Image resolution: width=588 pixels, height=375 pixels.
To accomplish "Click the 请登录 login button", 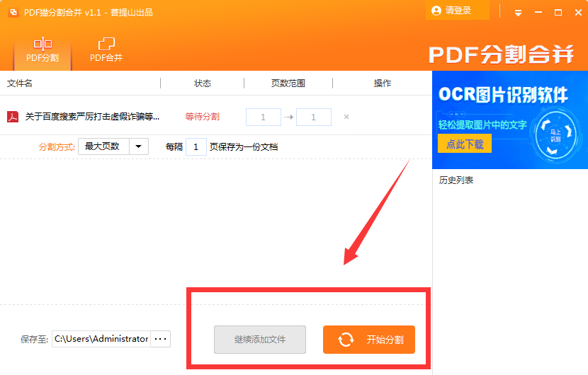I will tap(458, 11).
